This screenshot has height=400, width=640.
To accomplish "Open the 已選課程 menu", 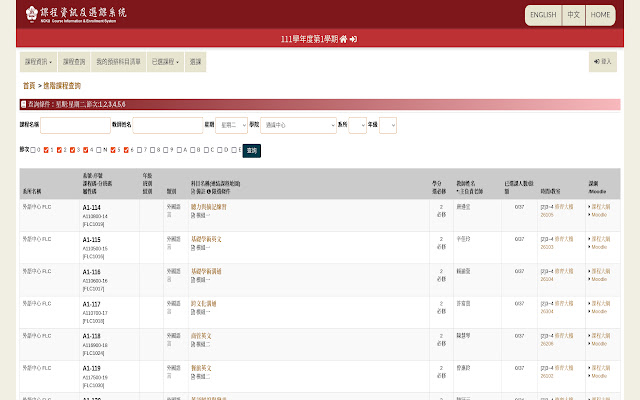I will (x=165, y=62).
